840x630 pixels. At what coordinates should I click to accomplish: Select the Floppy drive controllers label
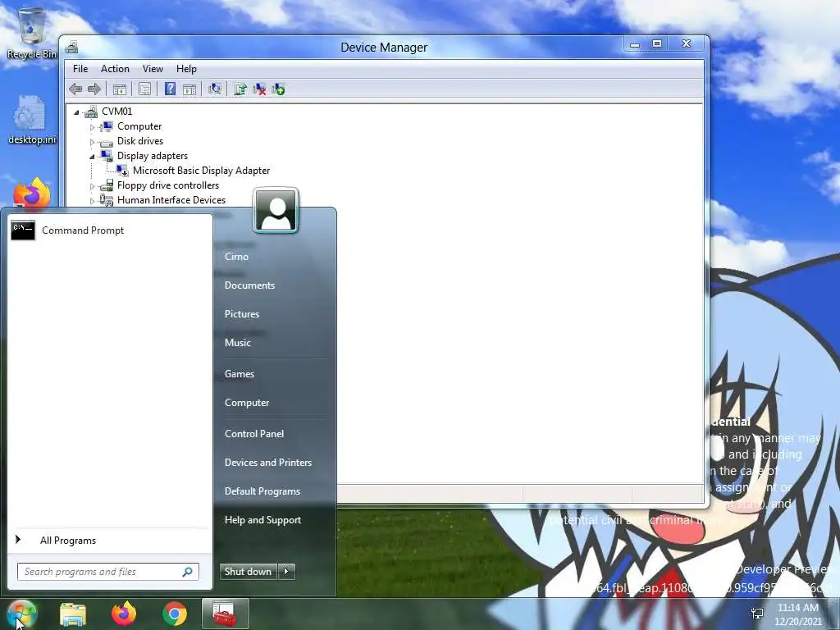point(167,185)
